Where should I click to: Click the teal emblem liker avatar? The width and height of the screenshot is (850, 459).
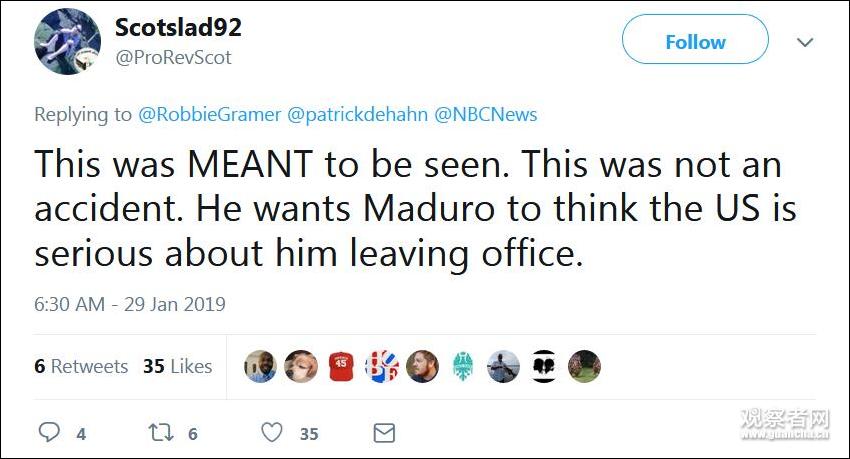[463, 366]
